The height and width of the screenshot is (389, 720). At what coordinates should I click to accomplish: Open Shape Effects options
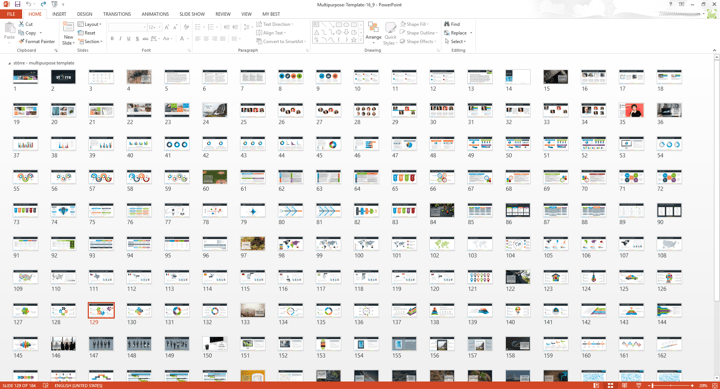(418, 41)
